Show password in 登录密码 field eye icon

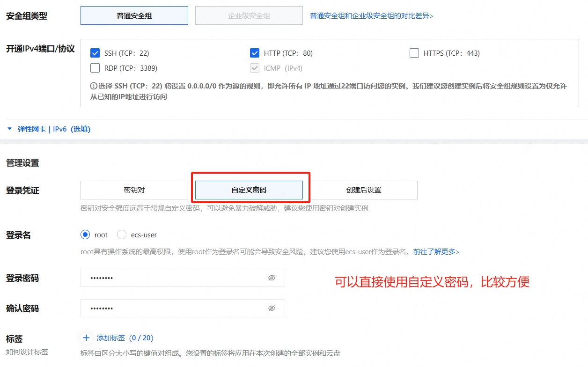pyautogui.click(x=272, y=278)
